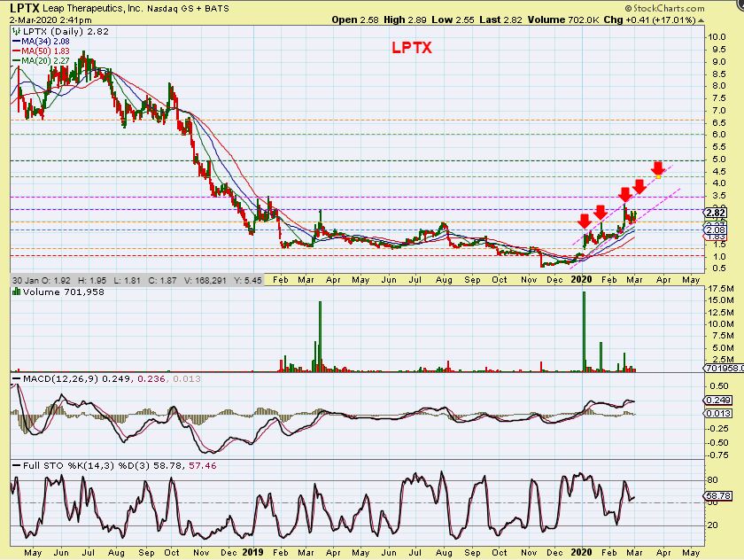Click the 17.5M label on the volume axis

coord(721,289)
